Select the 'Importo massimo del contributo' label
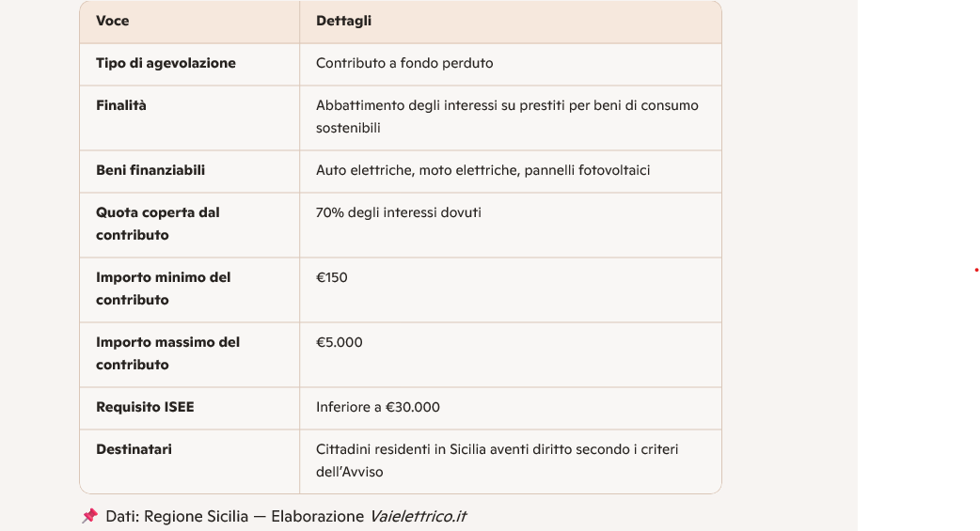The image size is (980, 531). pos(167,353)
